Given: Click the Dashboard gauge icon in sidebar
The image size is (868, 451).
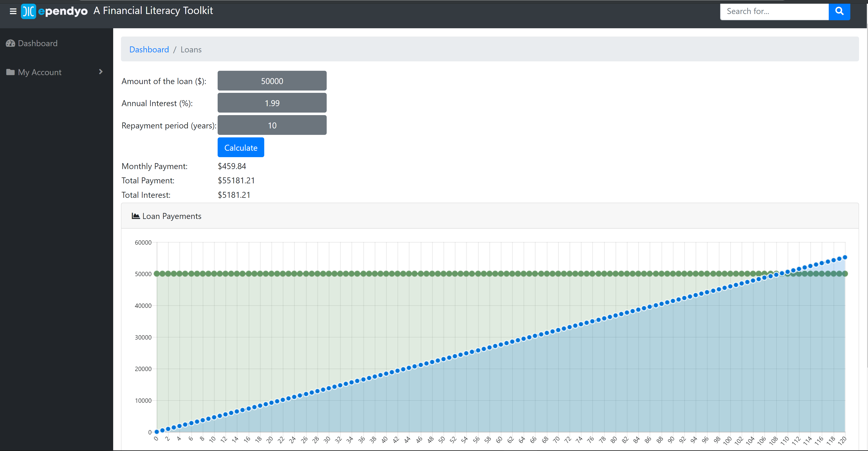Looking at the screenshot, I should (11, 43).
